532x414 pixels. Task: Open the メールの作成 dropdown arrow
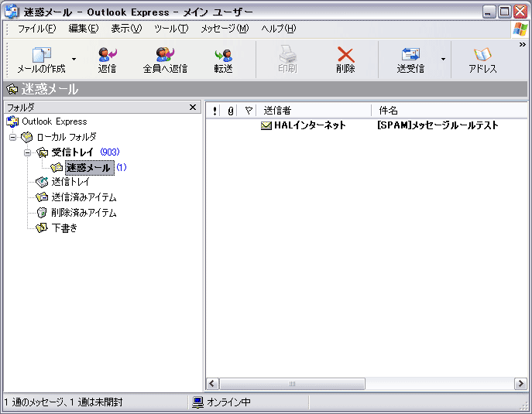(74, 60)
